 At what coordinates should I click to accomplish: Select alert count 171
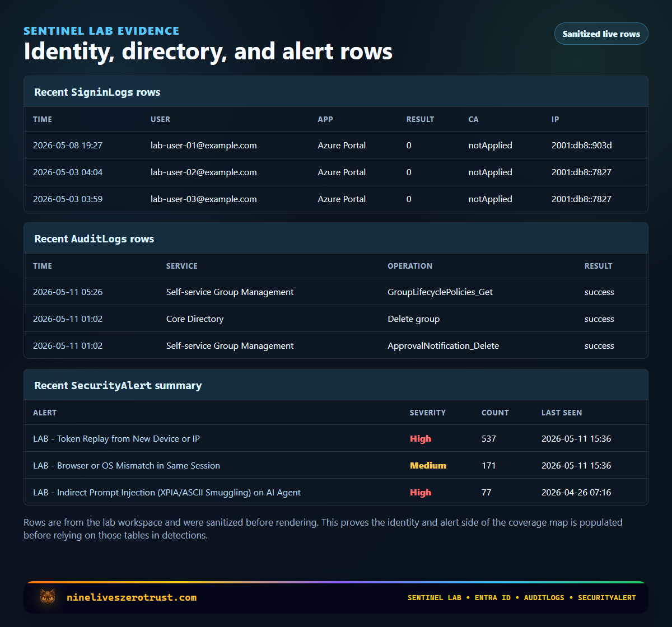489,465
